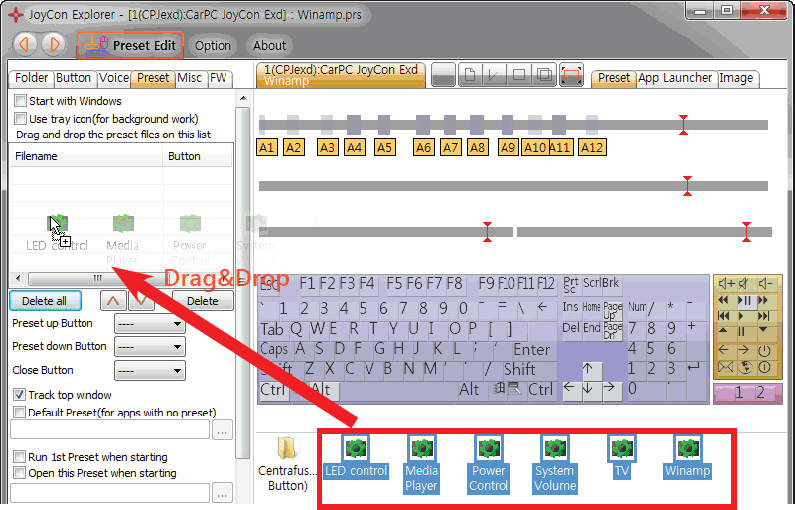Select the Winamp preset file
This screenshot has height=510, width=795.
click(688, 456)
